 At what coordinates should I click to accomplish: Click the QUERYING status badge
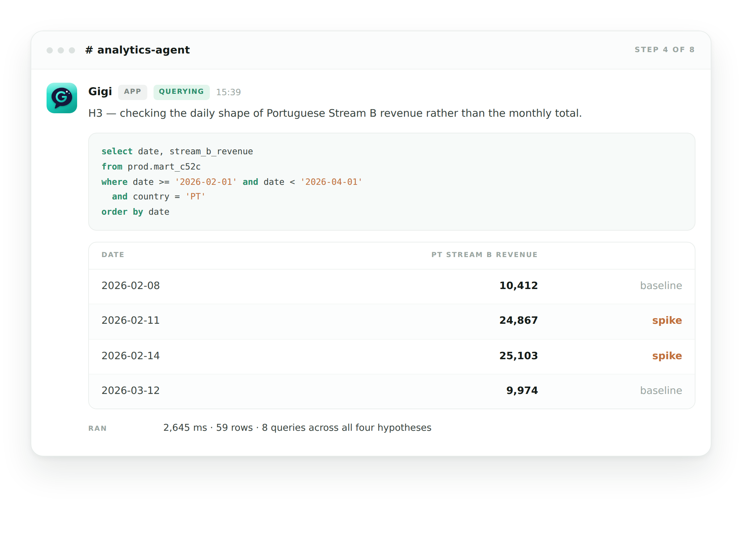pyautogui.click(x=181, y=92)
